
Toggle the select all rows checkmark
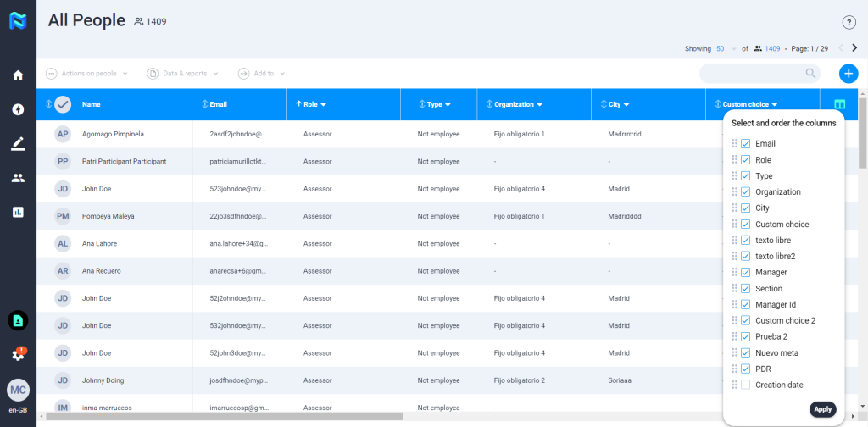coord(63,104)
